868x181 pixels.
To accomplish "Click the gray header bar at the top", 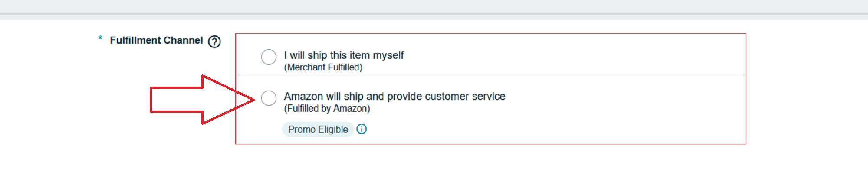I will click(434, 7).
